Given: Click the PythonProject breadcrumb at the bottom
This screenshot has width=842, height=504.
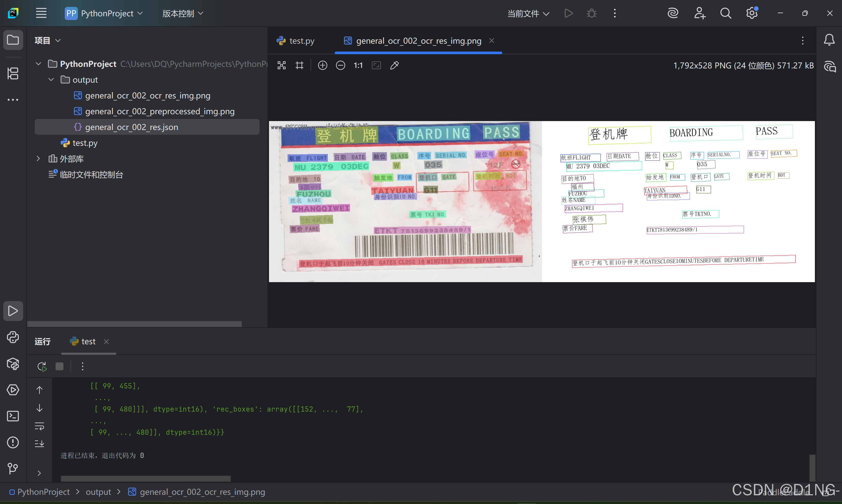Looking at the screenshot, I should [x=43, y=491].
